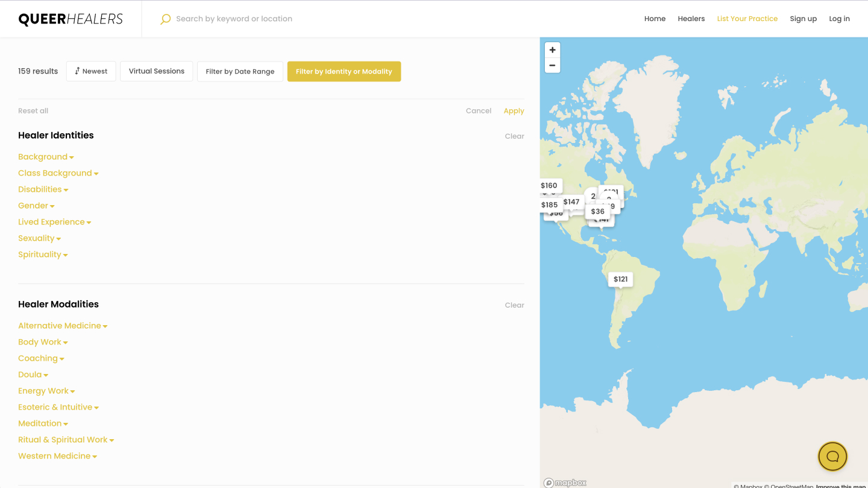Toggle Filter by Identity or Modality panel
This screenshot has height=488, width=868.
coord(344,71)
